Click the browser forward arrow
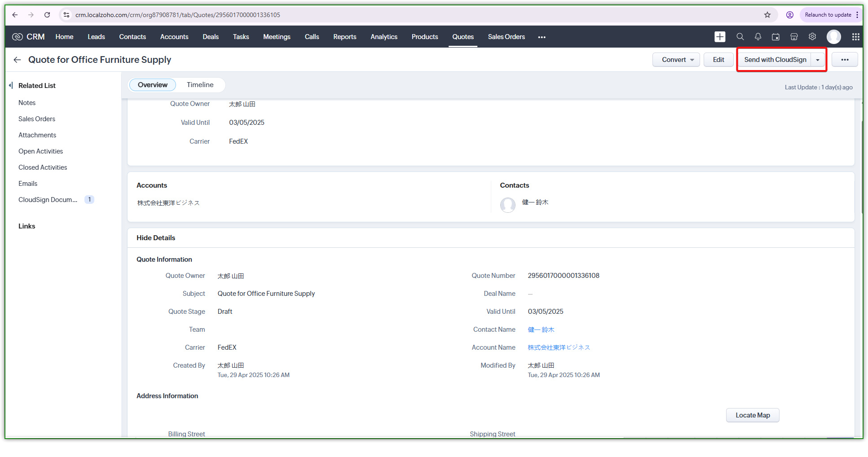This screenshot has width=868, height=457. point(31,15)
